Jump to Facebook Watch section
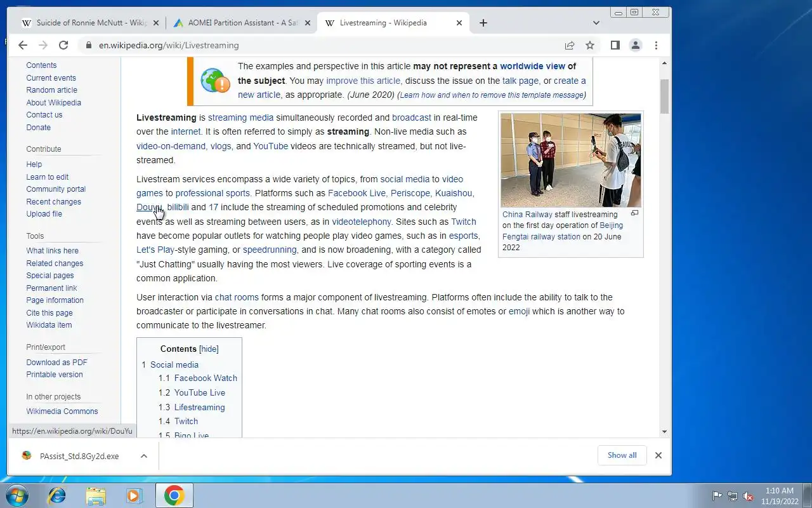Image resolution: width=812 pixels, height=508 pixels. coord(206,378)
